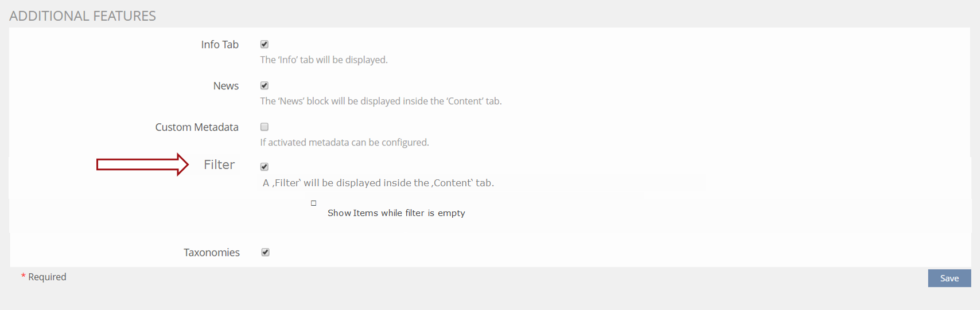Viewport: 980px width, 310px height.
Task: Click the 'Show Items while filter is empty' text
Action: click(x=396, y=213)
